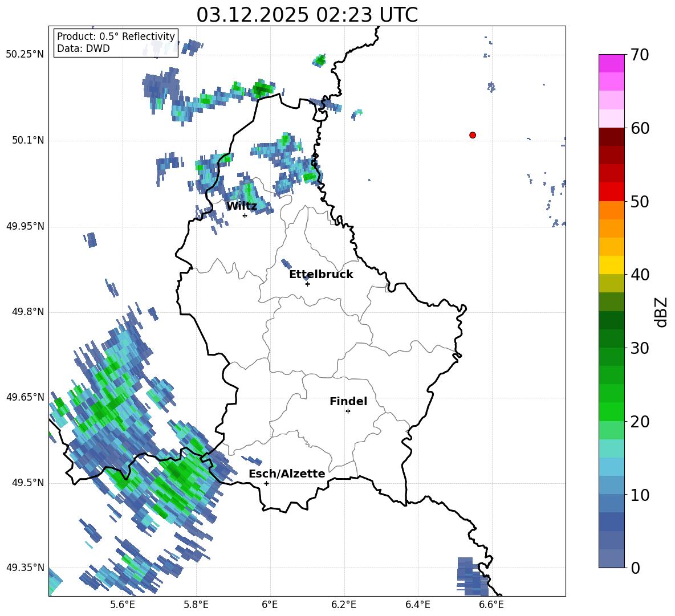This screenshot has height=616, width=675.
Task: Click the 'Data: DWD' text
Action: 83,48
